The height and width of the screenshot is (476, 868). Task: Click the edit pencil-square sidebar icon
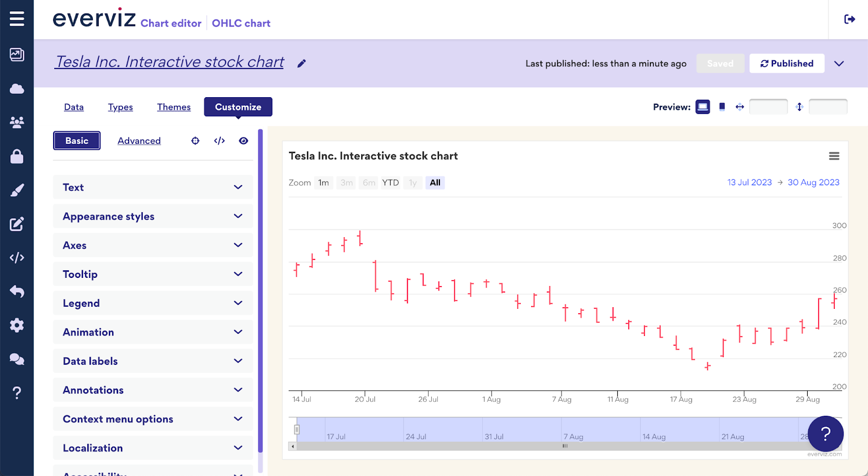click(x=17, y=224)
